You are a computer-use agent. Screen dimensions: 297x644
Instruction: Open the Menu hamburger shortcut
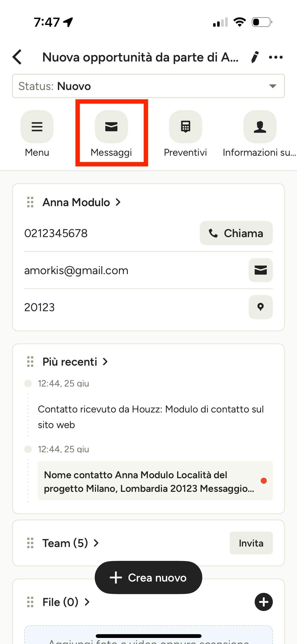point(37,127)
